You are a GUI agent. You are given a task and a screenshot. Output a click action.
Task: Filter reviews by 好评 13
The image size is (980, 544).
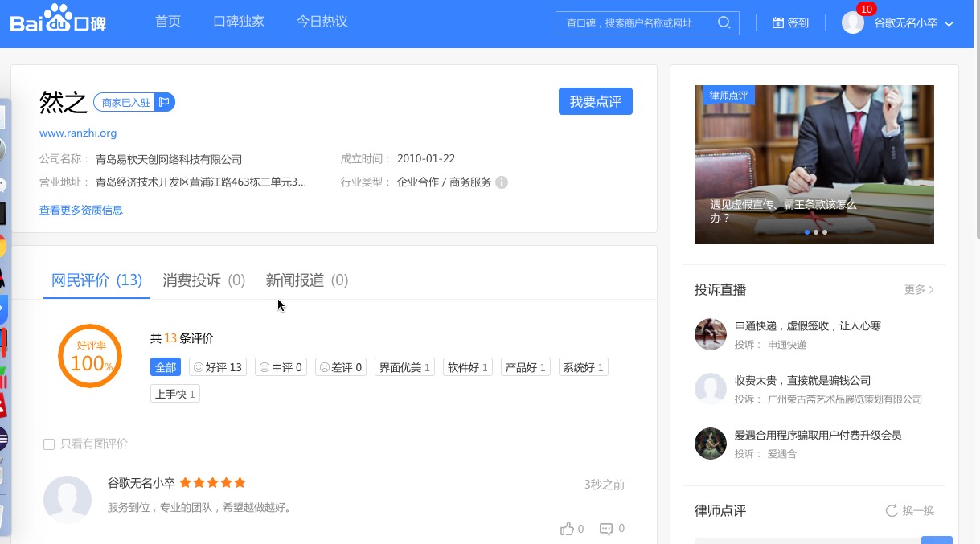tap(217, 367)
